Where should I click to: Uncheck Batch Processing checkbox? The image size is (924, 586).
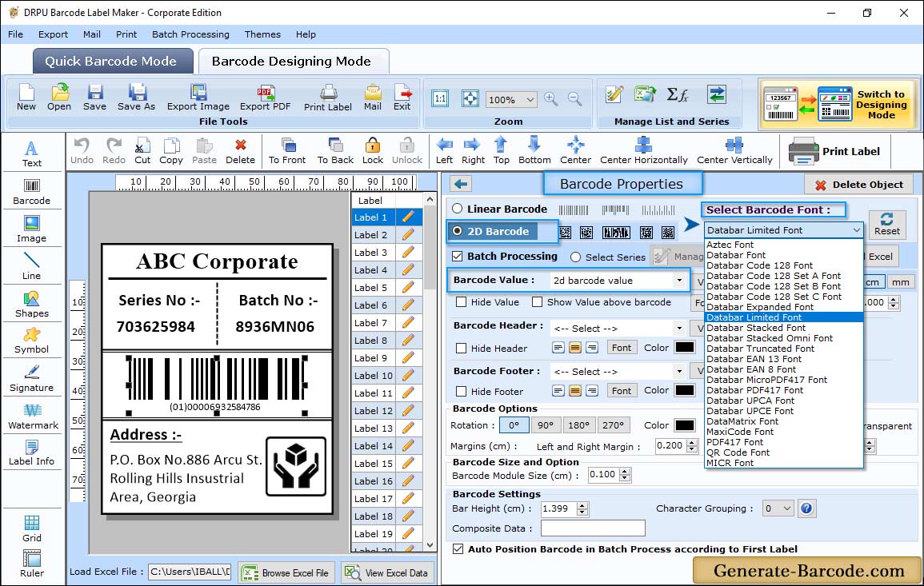tap(458, 256)
